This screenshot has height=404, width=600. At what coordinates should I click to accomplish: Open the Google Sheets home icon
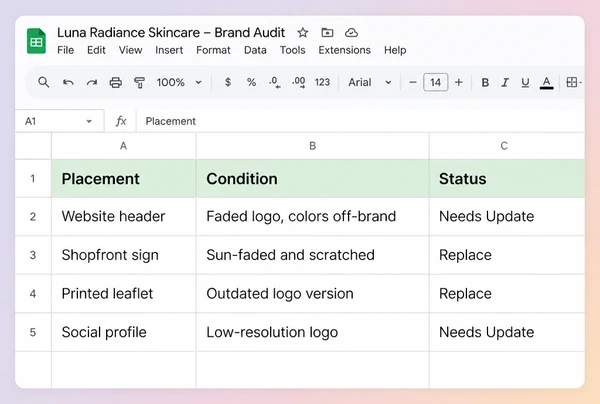click(x=36, y=41)
